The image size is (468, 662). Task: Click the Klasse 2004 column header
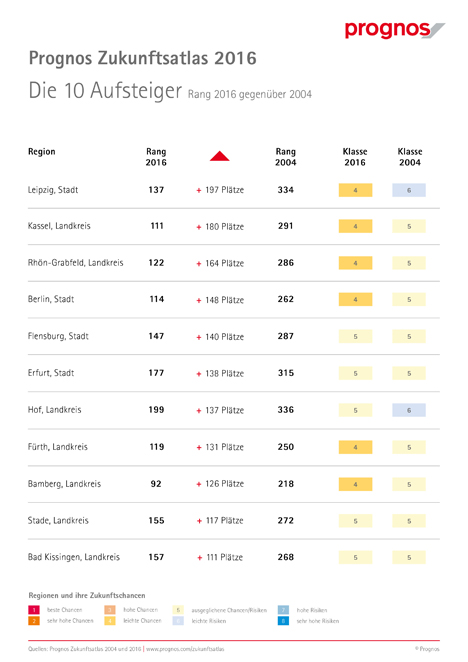coord(410,157)
